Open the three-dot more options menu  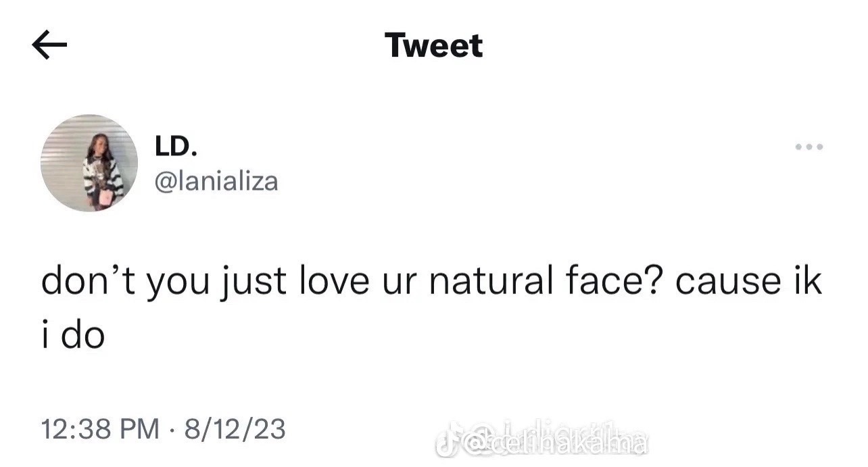[809, 147]
